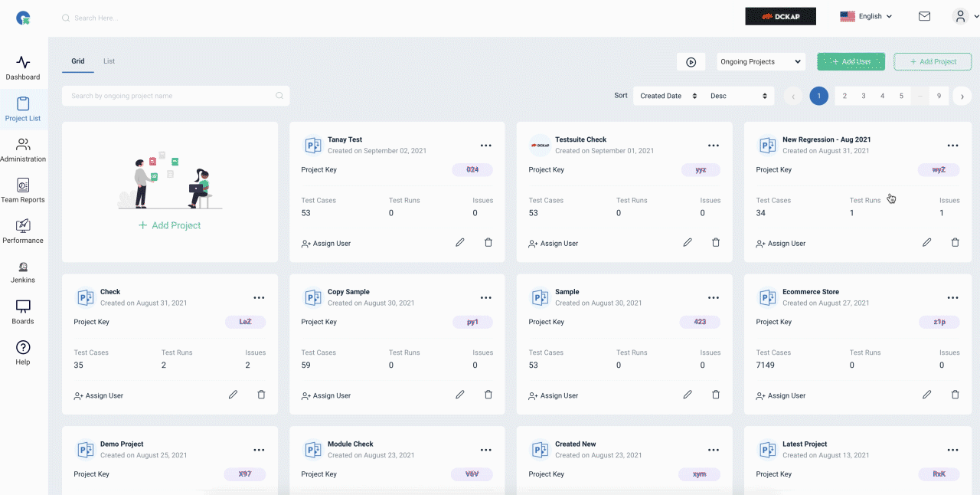This screenshot has height=495, width=980.
Task: Click the green Add User button
Action: 851,62
